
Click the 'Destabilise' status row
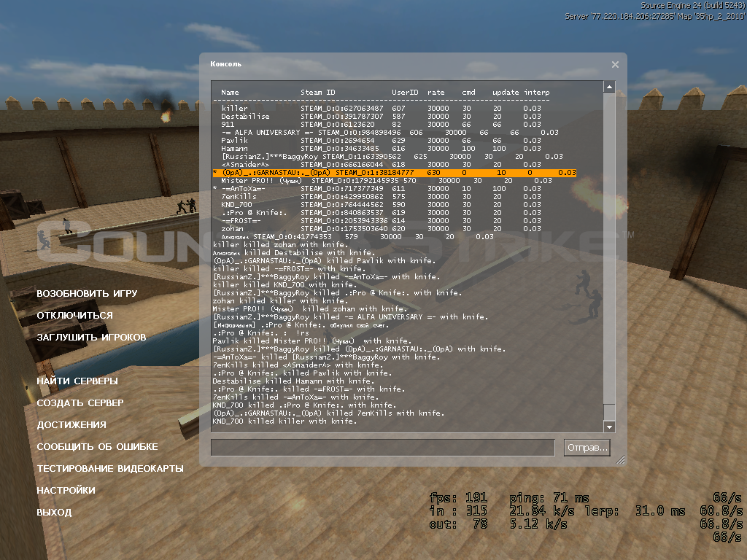381,117
